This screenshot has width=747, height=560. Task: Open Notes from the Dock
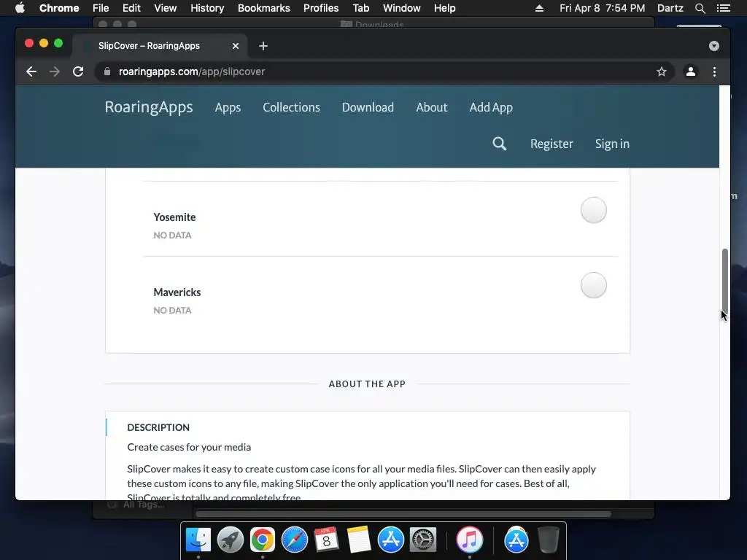[359, 540]
